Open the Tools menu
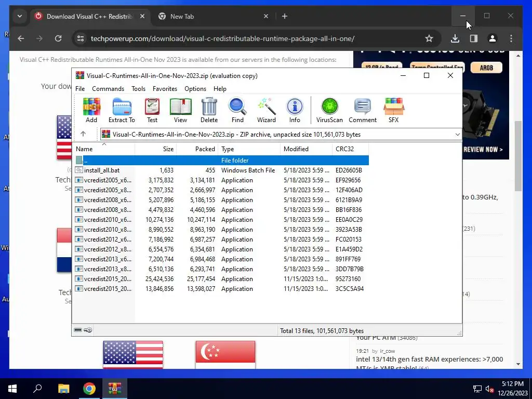The height and width of the screenshot is (399, 532). tap(138, 88)
